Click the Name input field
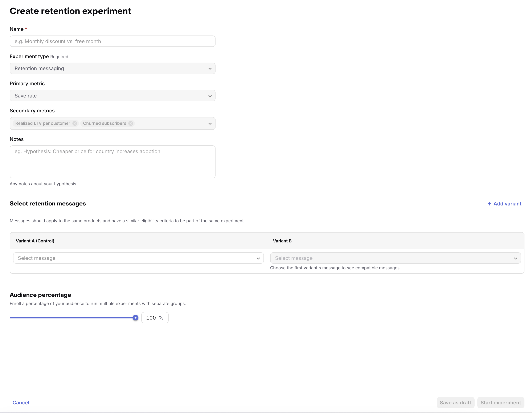 coord(112,41)
